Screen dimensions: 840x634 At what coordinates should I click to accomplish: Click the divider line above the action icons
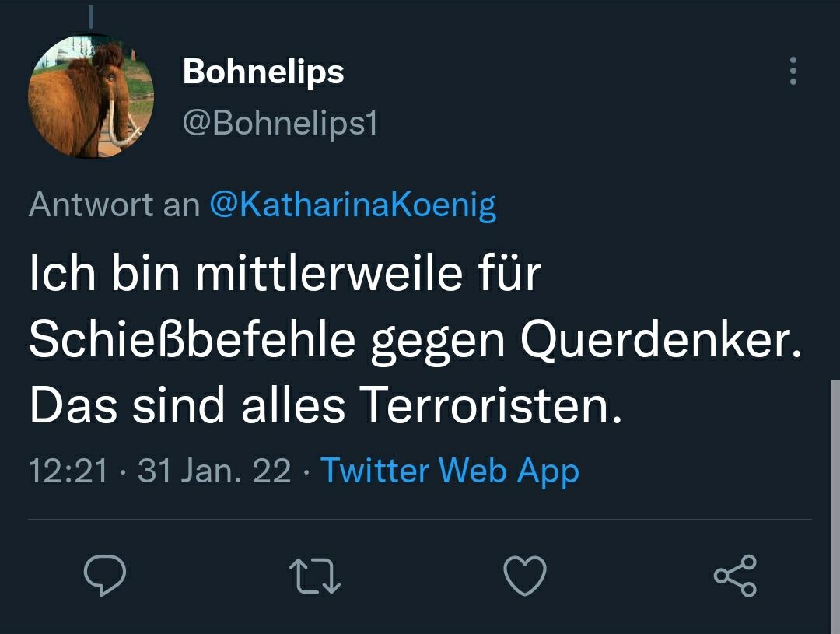[420, 519]
